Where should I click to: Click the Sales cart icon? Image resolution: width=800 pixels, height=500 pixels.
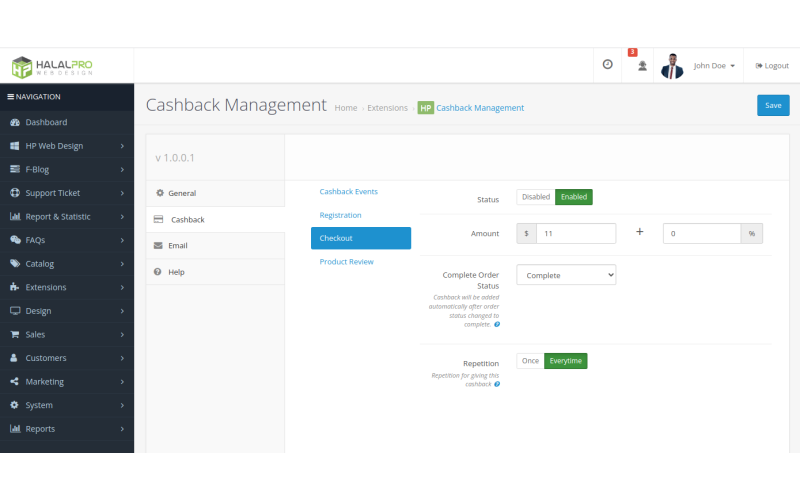(15, 334)
